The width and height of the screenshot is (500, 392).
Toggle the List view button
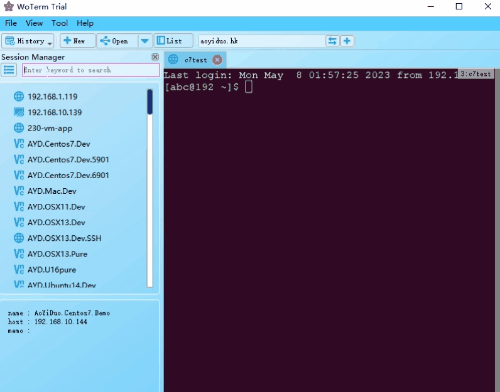point(173,41)
